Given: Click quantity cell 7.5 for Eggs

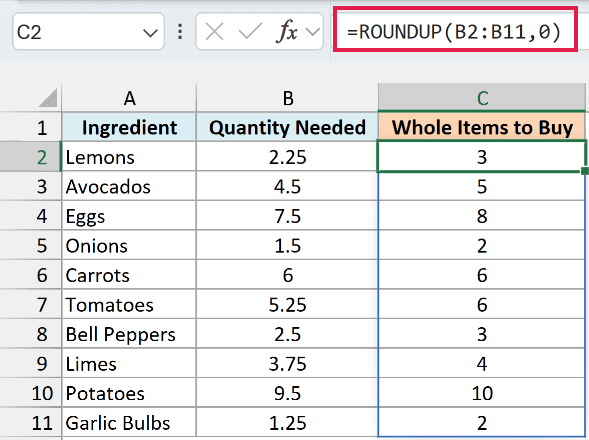Looking at the screenshot, I should point(287,216).
